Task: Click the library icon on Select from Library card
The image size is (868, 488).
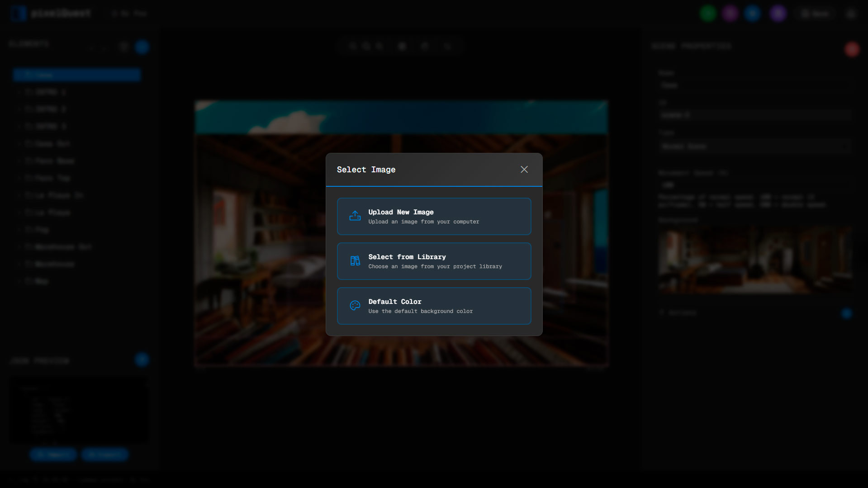Action: tap(355, 261)
